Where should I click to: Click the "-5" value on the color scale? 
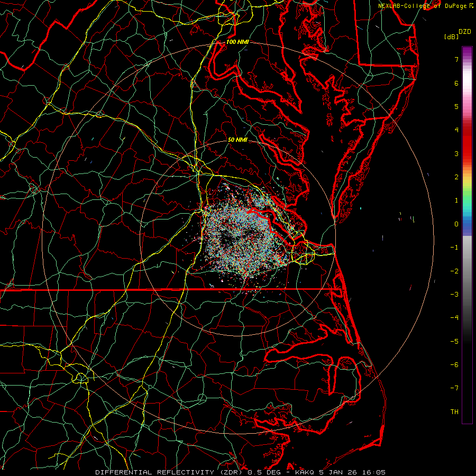pos(454,342)
